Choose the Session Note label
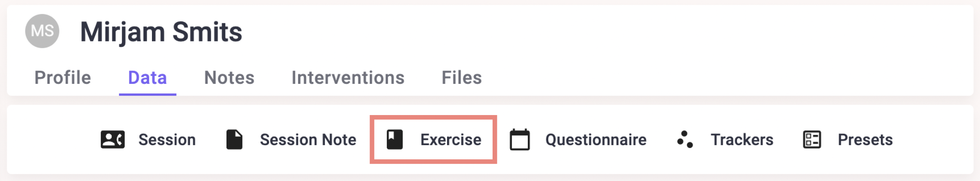980x181 pixels. 308,140
